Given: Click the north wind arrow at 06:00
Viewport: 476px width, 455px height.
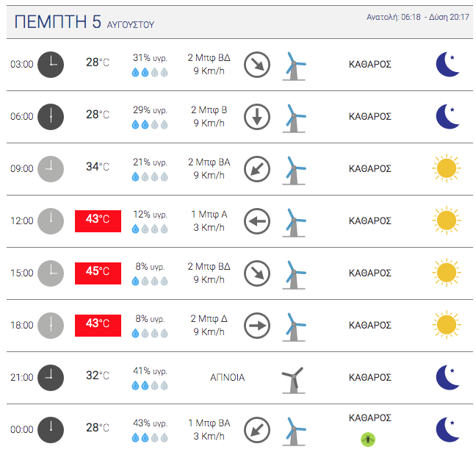Looking at the screenshot, I should pos(257,116).
